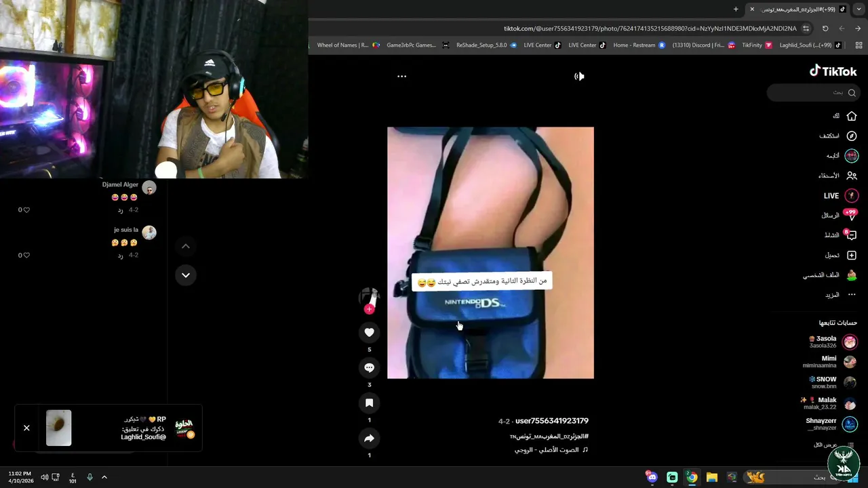The width and height of the screenshot is (868, 488).
Task: Open the Discord (13310) bookmark
Action: [704, 45]
